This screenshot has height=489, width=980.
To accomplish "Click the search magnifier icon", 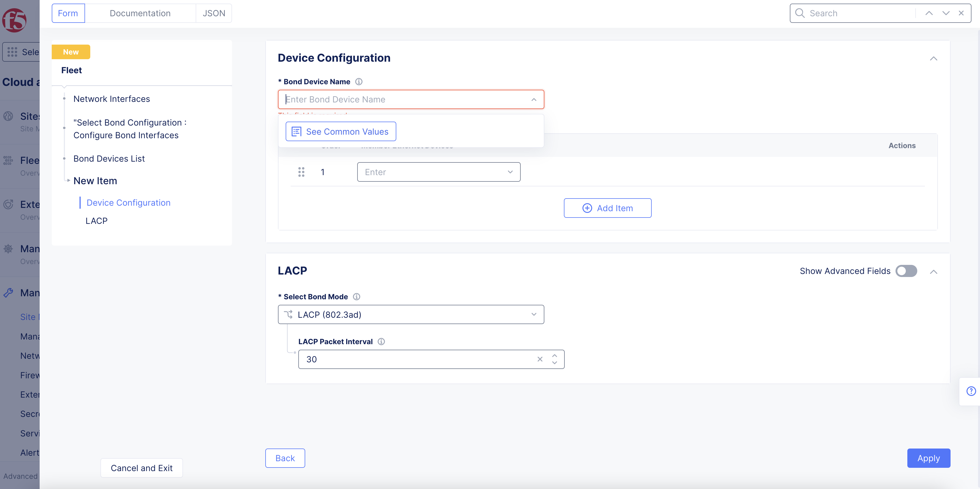I will [x=800, y=13].
